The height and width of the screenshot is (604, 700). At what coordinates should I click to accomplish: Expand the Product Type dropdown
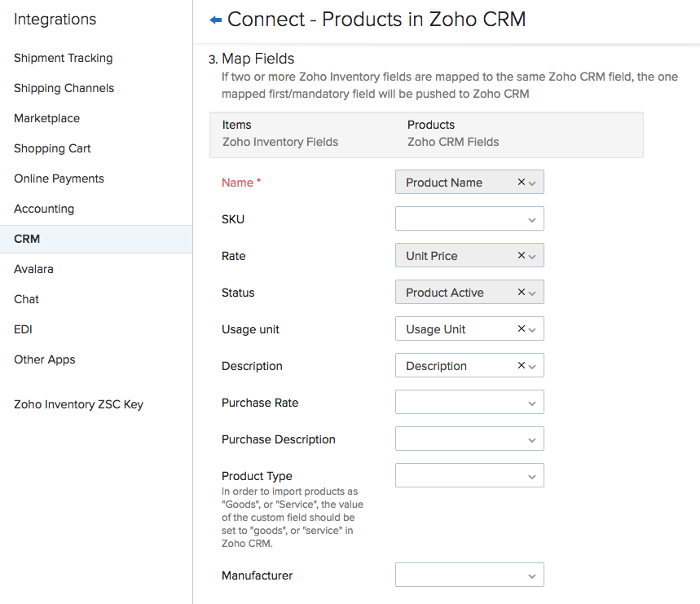tap(469, 476)
